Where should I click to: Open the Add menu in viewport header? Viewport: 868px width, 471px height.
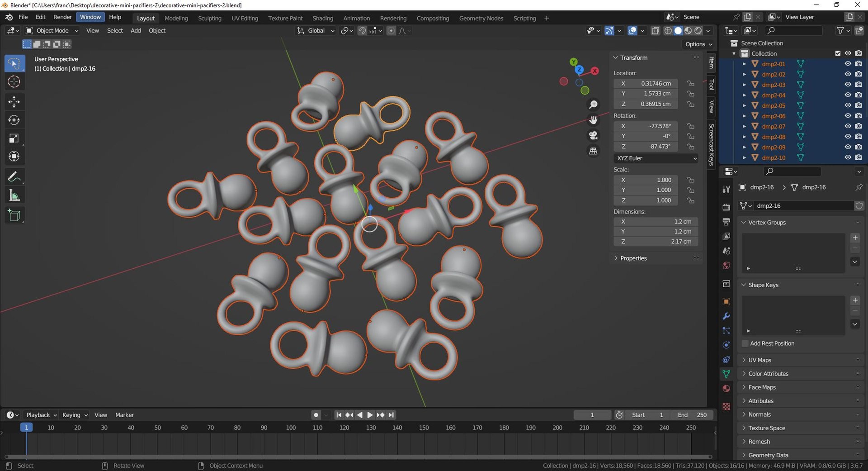click(x=136, y=31)
